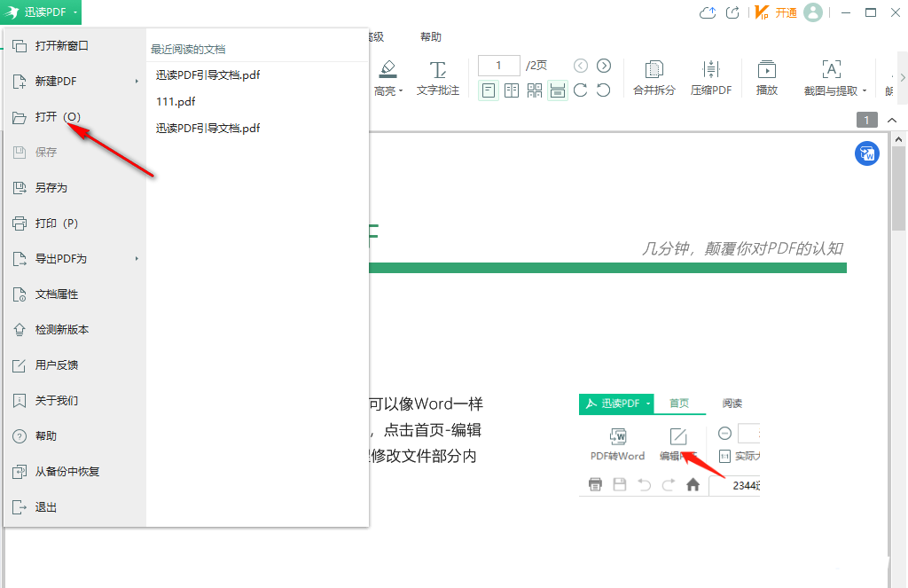Click the page number input field
This screenshot has width=908, height=588.
click(x=497, y=65)
